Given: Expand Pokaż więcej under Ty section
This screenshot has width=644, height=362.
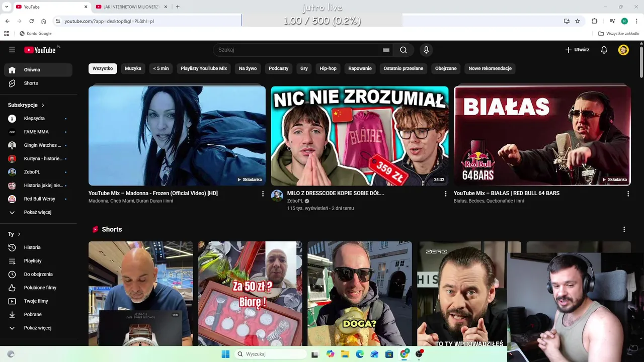Looking at the screenshot, I should pyautogui.click(x=38, y=328).
